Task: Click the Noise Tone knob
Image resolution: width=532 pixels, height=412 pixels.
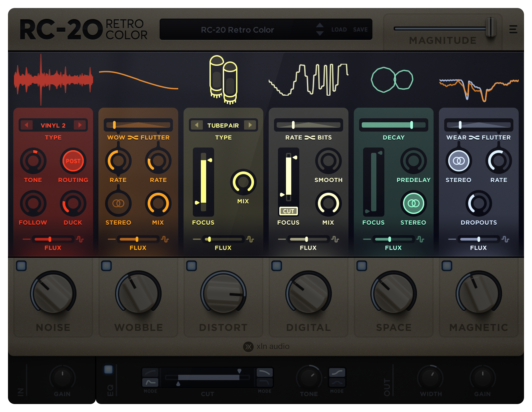Action: [33, 161]
